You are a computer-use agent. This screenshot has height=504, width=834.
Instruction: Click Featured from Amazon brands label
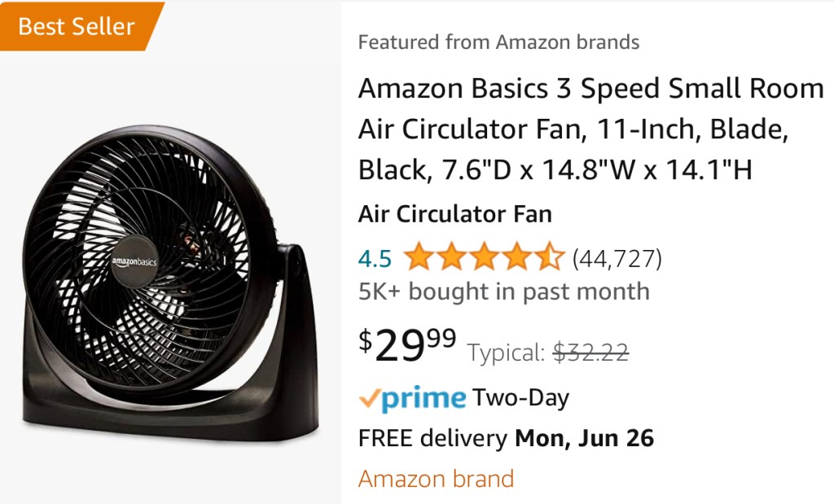[x=498, y=42]
